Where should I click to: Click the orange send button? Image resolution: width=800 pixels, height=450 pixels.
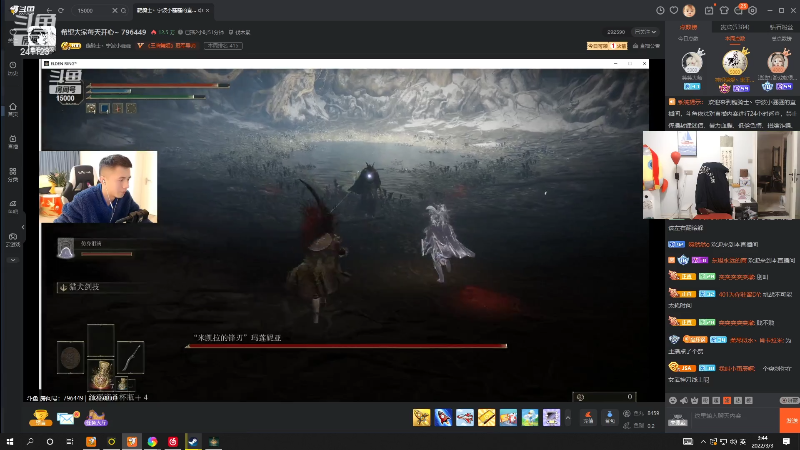pos(790,420)
